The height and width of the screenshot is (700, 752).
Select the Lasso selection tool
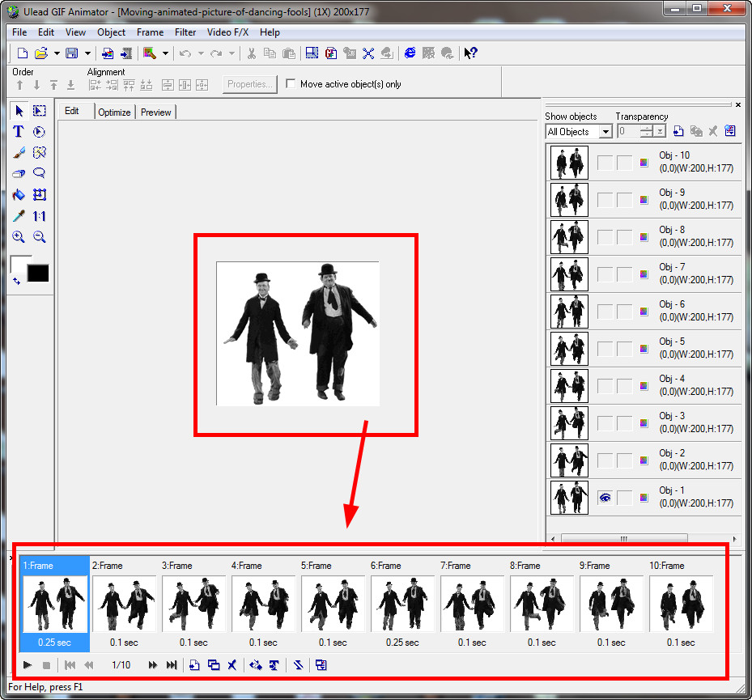(40, 173)
